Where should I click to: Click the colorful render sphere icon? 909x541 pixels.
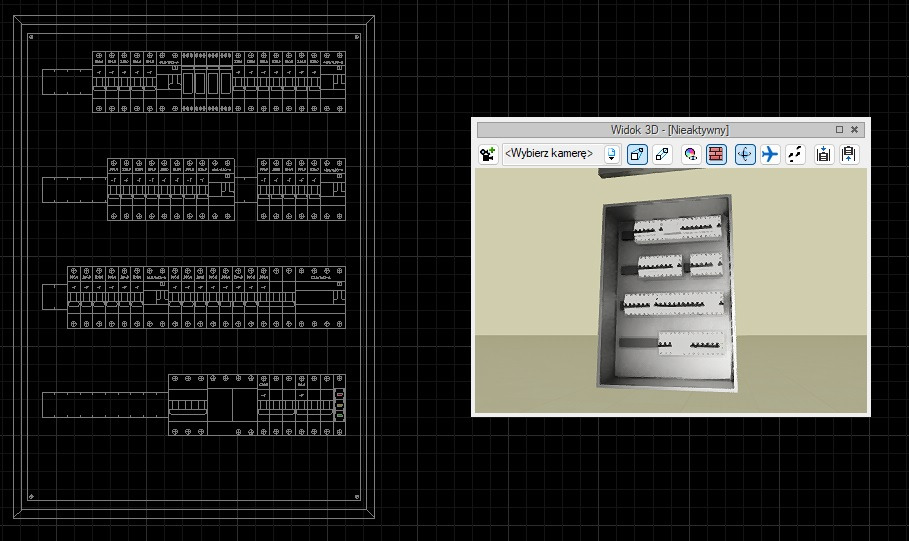(690, 154)
